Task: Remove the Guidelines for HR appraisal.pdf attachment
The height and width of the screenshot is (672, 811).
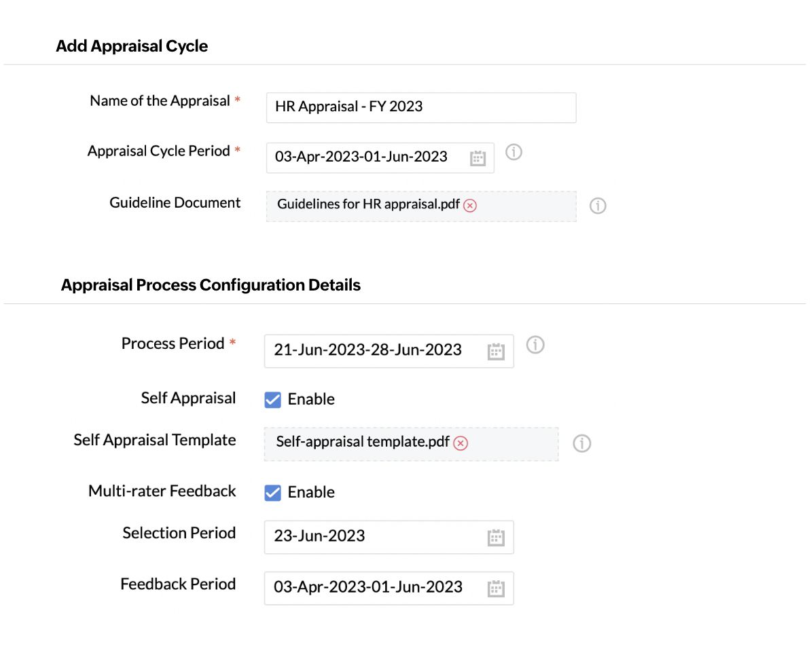Action: tap(469, 205)
